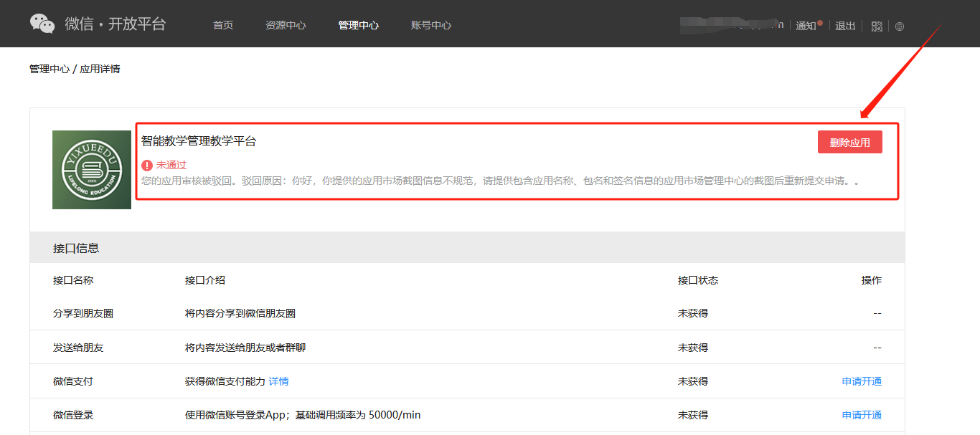This screenshot has height=435, width=980.
Task: Click the 接口状态 column header
Action: 698,280
